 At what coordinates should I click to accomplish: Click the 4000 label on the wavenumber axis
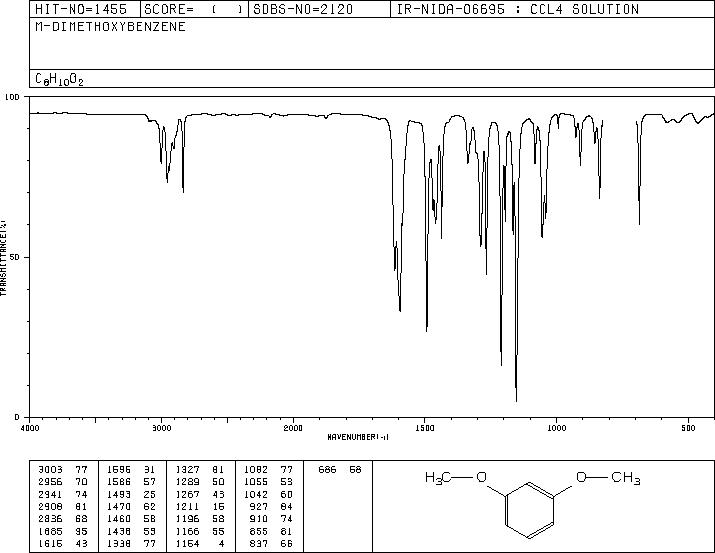click(x=30, y=428)
